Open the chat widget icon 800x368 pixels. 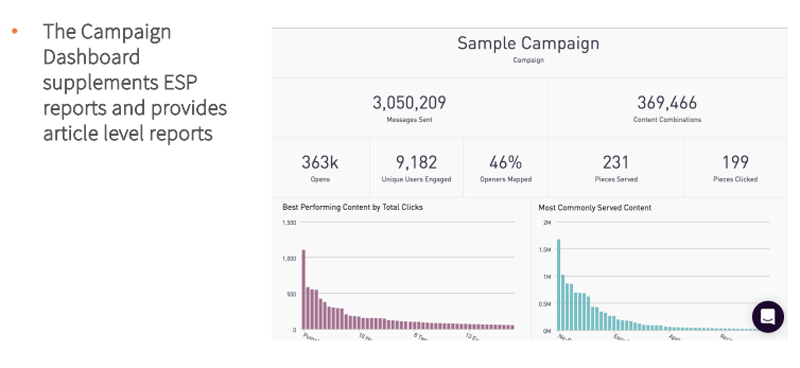click(768, 316)
